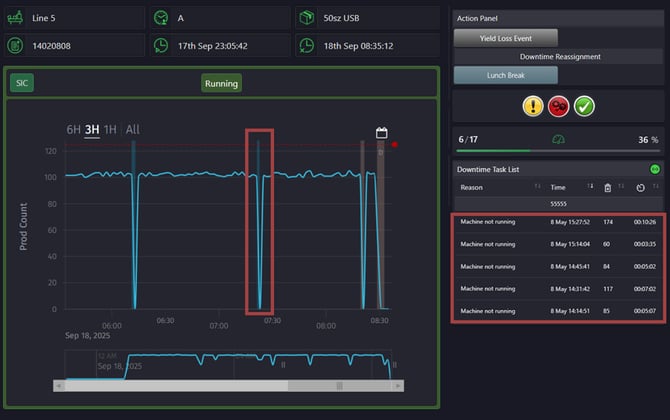Click the speed gauge icon near 36 %
This screenshot has width=670, height=420.
pos(558,139)
